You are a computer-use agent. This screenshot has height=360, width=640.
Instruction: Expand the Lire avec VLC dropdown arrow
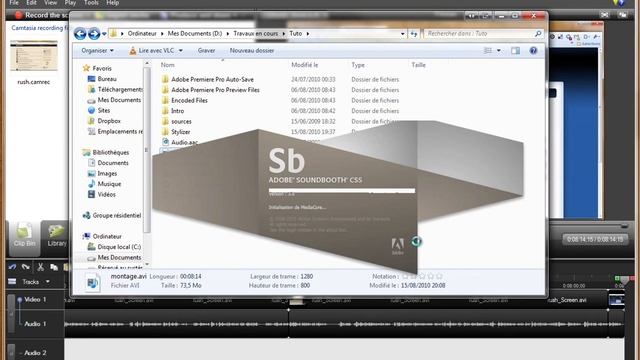click(181, 51)
